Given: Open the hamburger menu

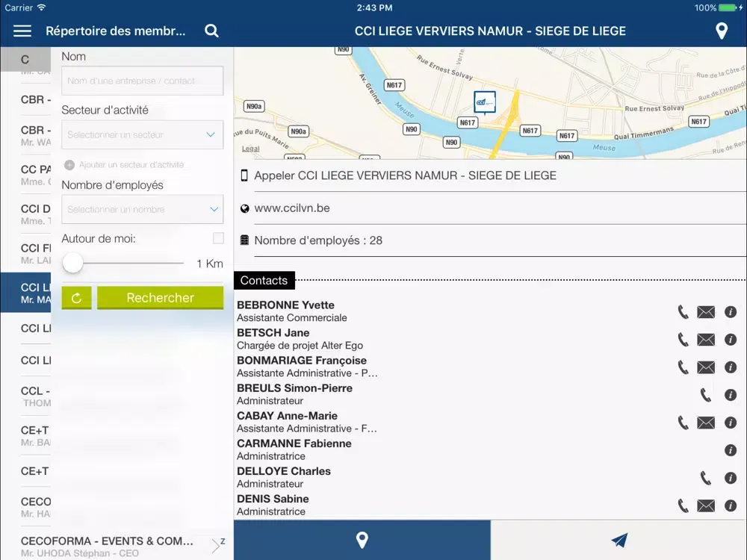Looking at the screenshot, I should pyautogui.click(x=22, y=31).
